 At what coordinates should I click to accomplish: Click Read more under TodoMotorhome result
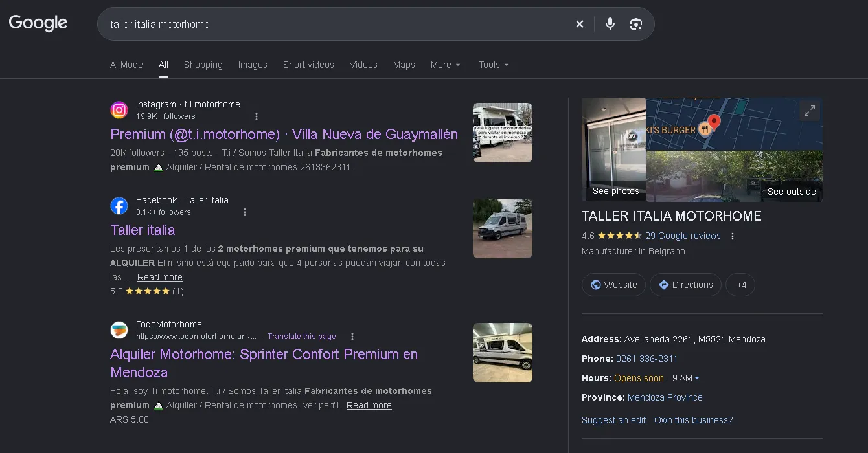pyautogui.click(x=369, y=405)
